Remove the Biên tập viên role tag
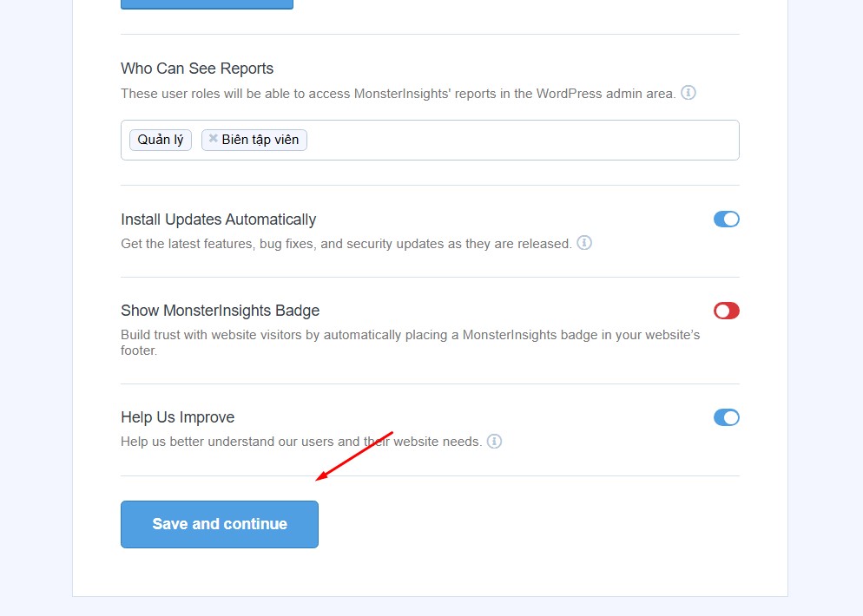 tap(213, 139)
